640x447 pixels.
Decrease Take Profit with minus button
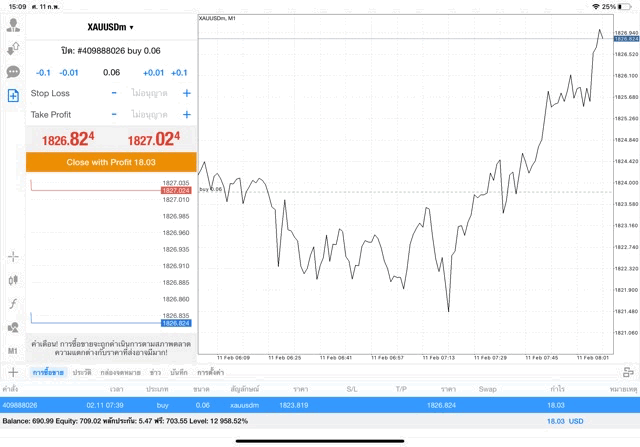coord(114,115)
